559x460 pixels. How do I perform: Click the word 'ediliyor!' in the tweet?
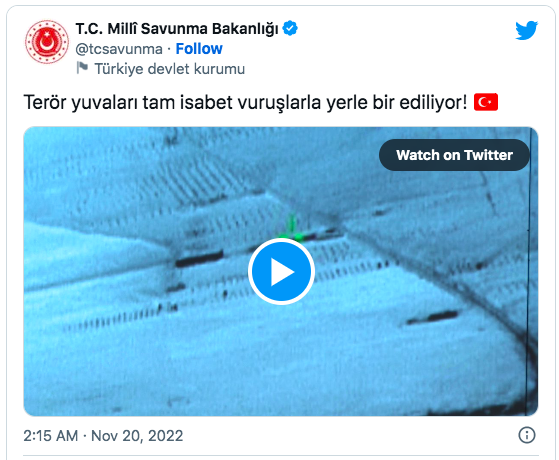point(433,103)
